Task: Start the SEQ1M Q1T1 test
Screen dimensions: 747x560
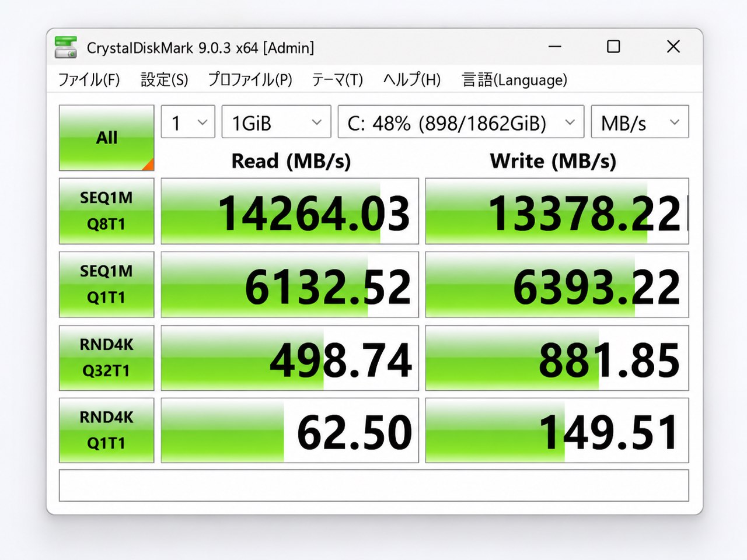Action: pyautogui.click(x=107, y=285)
